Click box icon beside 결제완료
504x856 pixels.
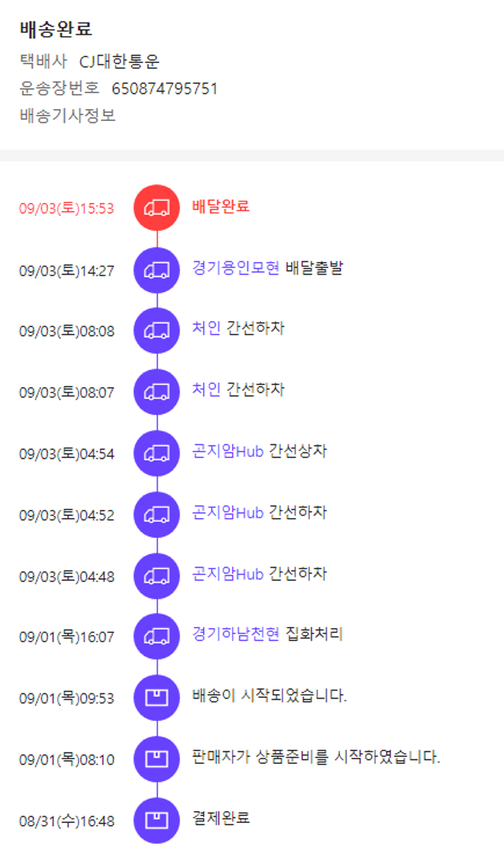[x=157, y=820]
